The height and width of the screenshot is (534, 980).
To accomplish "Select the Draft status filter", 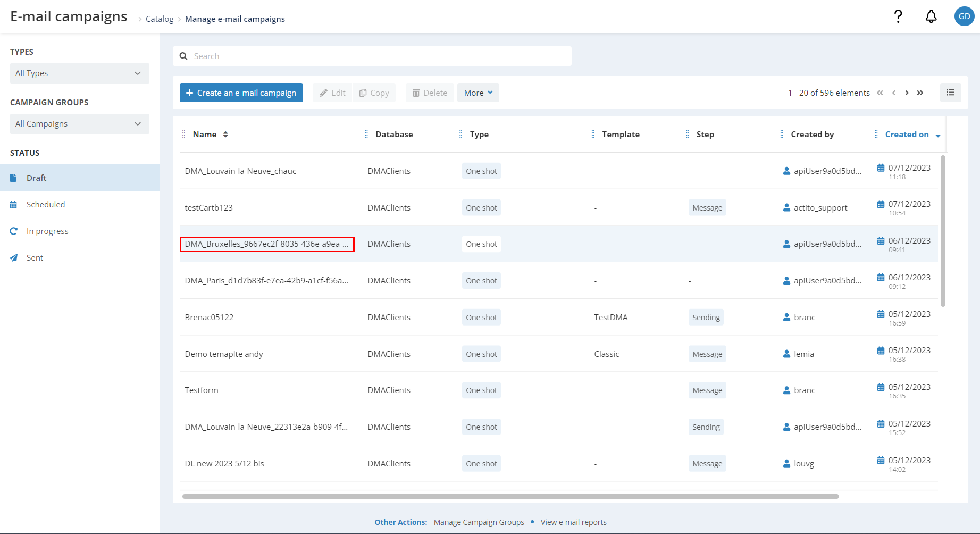I will pyautogui.click(x=80, y=178).
